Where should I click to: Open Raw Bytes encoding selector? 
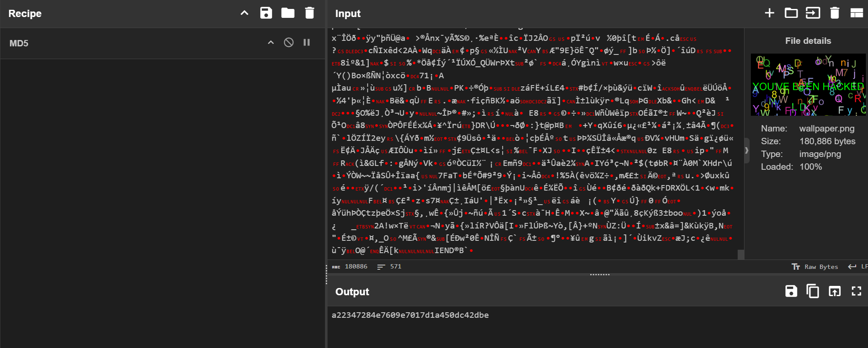815,267
